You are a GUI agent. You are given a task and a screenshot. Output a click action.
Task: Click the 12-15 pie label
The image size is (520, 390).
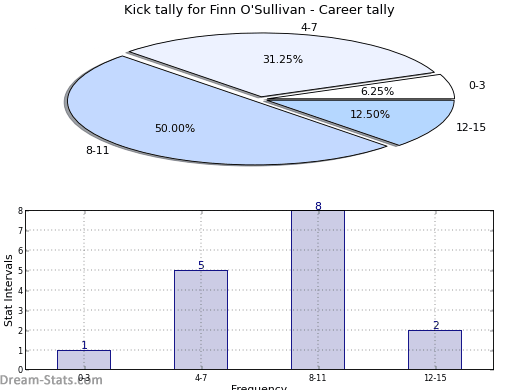(471, 127)
